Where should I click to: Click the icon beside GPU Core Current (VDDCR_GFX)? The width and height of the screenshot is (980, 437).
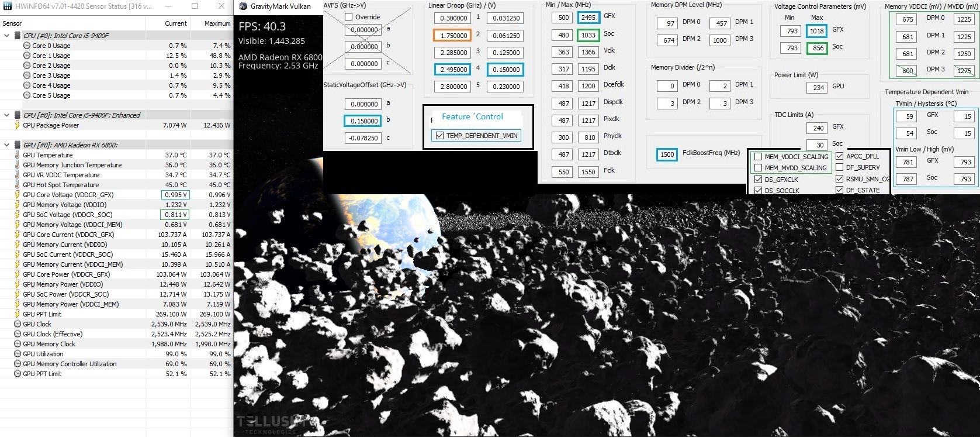pyautogui.click(x=18, y=235)
